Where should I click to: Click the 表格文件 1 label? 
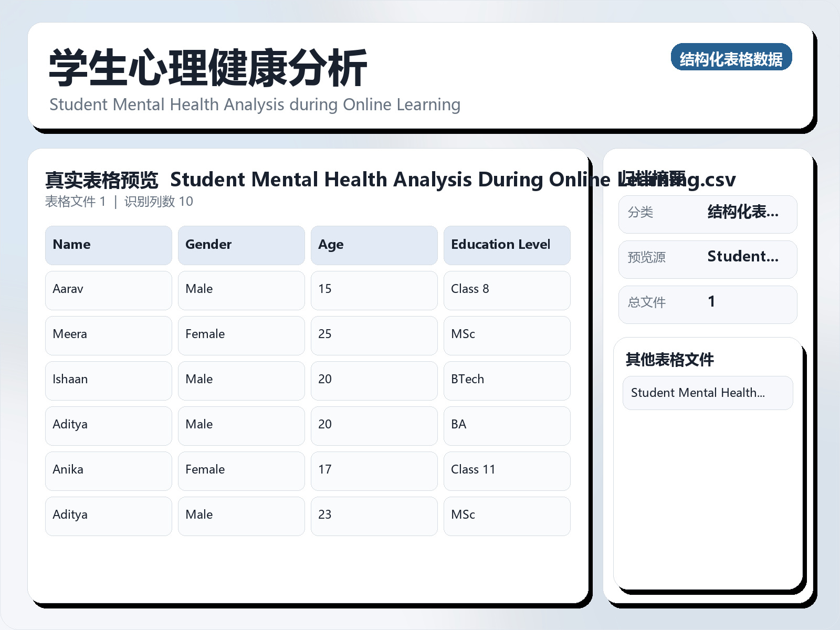[x=75, y=201]
